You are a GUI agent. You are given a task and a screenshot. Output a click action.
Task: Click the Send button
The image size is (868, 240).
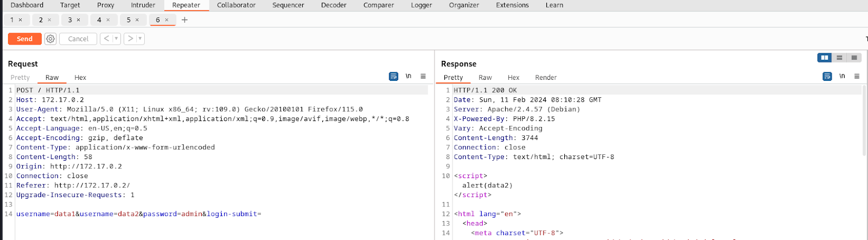click(x=24, y=39)
